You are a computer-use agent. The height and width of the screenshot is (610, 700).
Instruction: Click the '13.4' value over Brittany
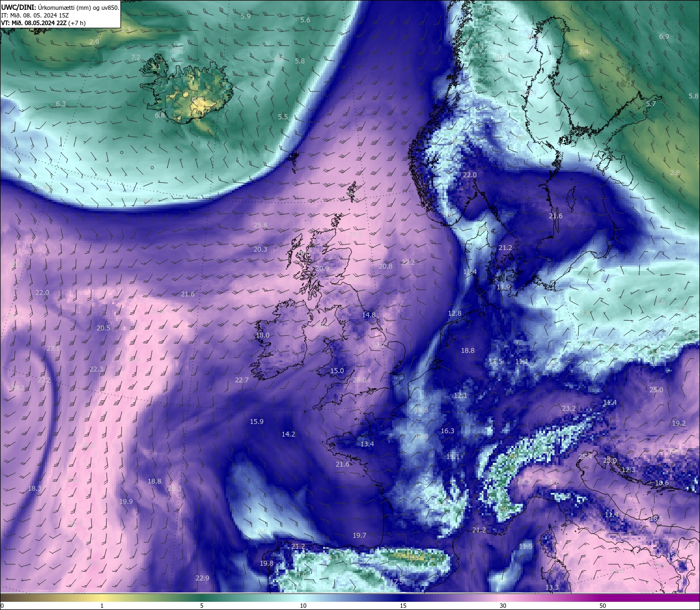(367, 444)
